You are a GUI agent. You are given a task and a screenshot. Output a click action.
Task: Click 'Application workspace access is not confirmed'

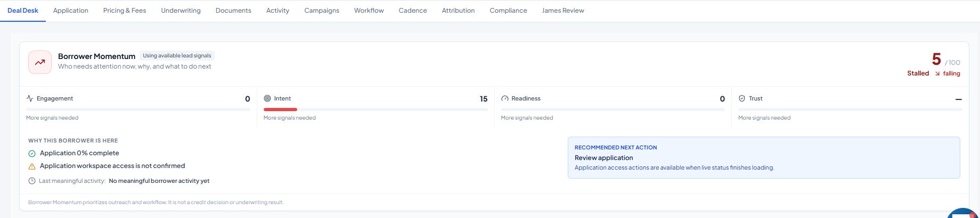click(112, 166)
